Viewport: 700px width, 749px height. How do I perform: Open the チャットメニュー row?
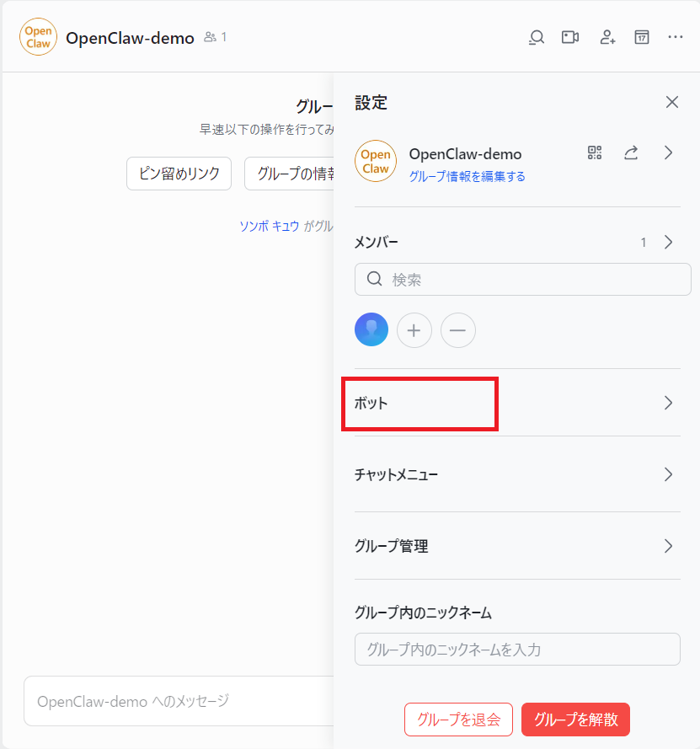click(x=517, y=474)
